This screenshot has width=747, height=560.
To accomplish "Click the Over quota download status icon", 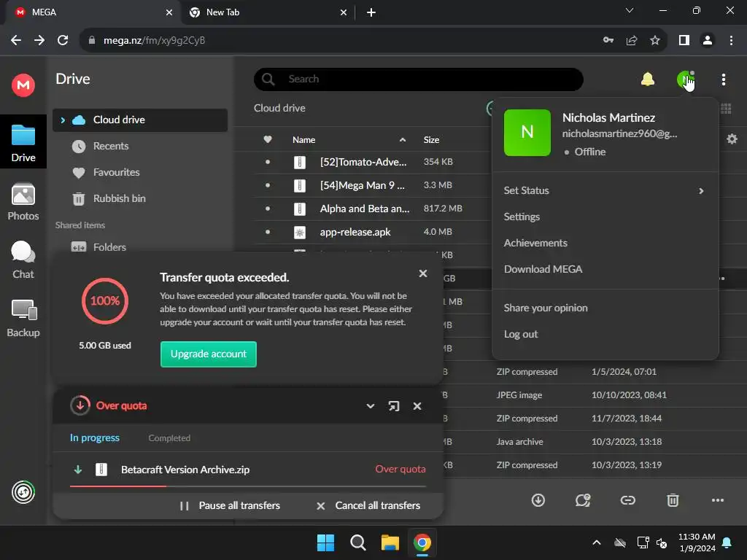I will coord(80,405).
